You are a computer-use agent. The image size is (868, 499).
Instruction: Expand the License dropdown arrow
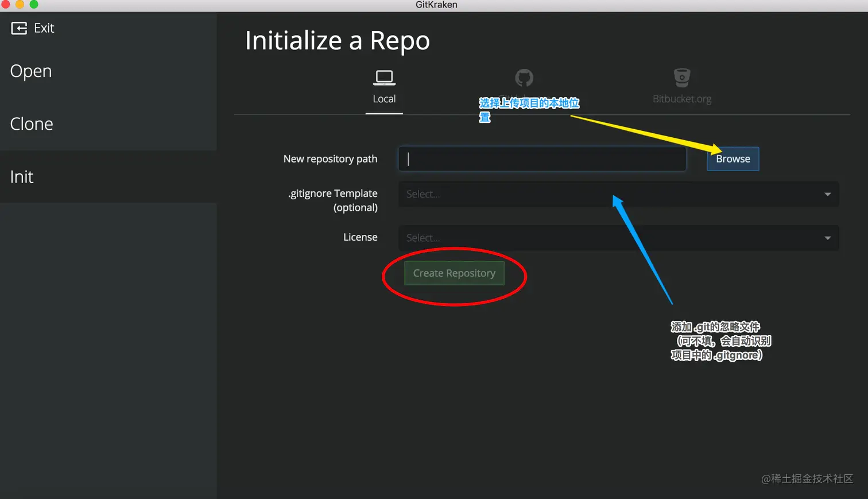(827, 238)
